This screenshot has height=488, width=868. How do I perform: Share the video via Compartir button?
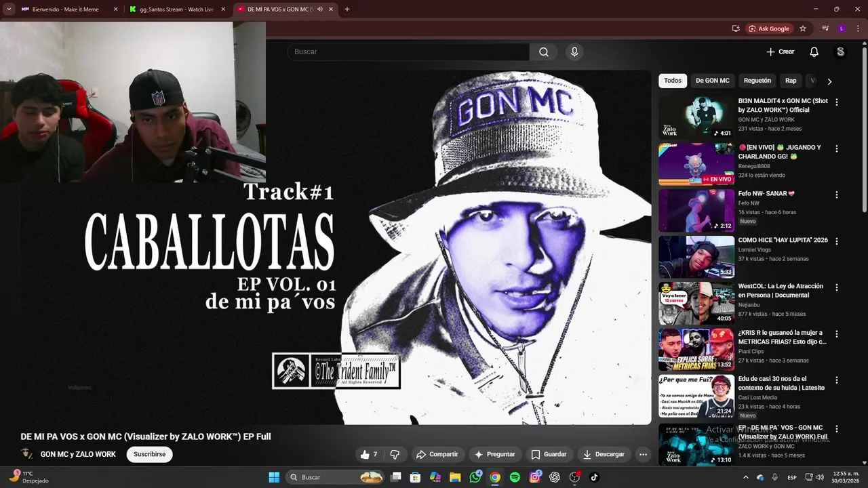coord(437,454)
